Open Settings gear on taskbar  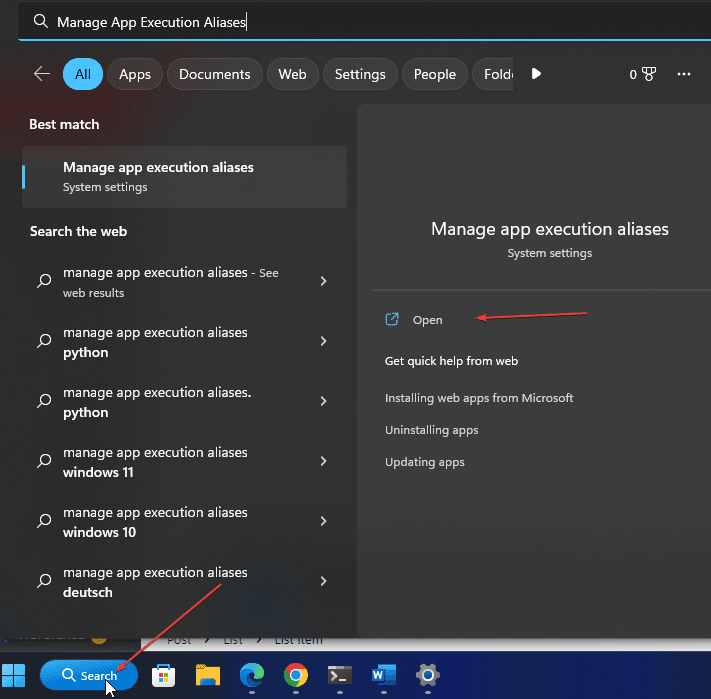428,675
